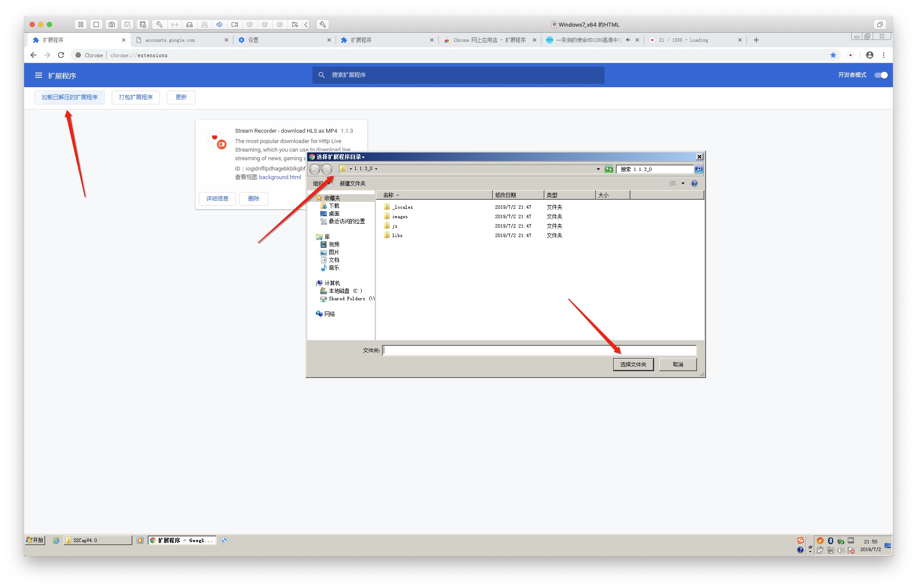Screen dimensions: 917x588
Task: Select 本地磁盘 (C:) in navigation pane
Action: pos(342,291)
